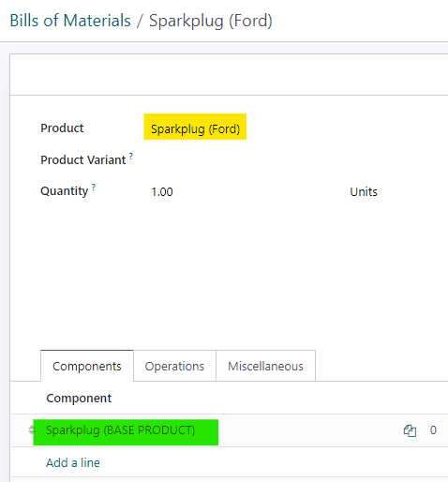The height and width of the screenshot is (482, 448).
Task: Click the Product Variant help question mark
Action: (x=131, y=156)
